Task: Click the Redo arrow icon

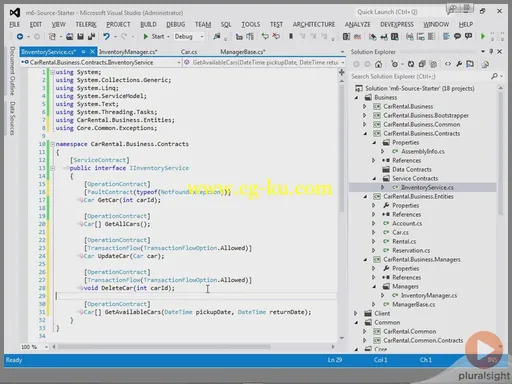Action: point(124,36)
